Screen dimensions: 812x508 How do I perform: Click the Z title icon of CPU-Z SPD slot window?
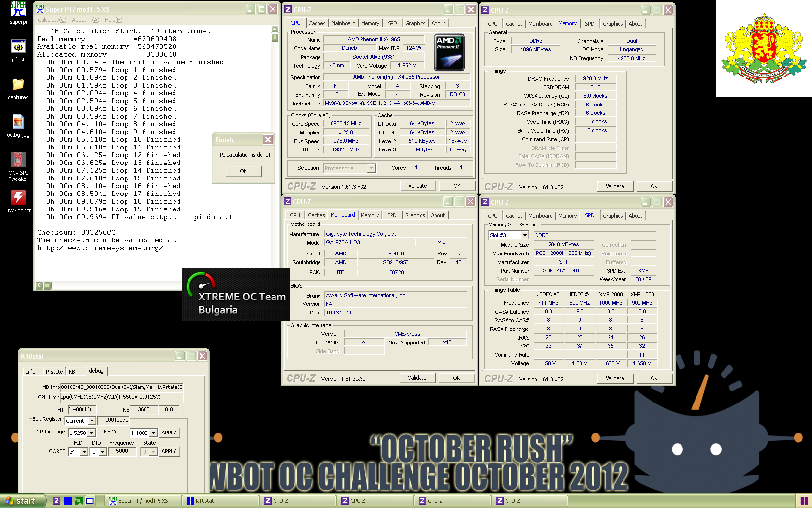click(x=485, y=202)
